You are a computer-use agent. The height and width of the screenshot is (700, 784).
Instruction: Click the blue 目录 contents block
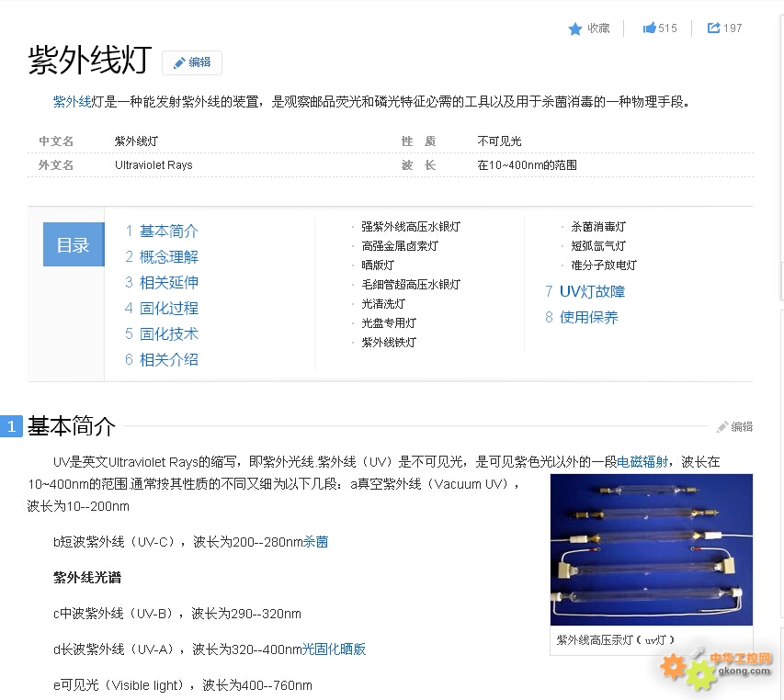pos(74,244)
